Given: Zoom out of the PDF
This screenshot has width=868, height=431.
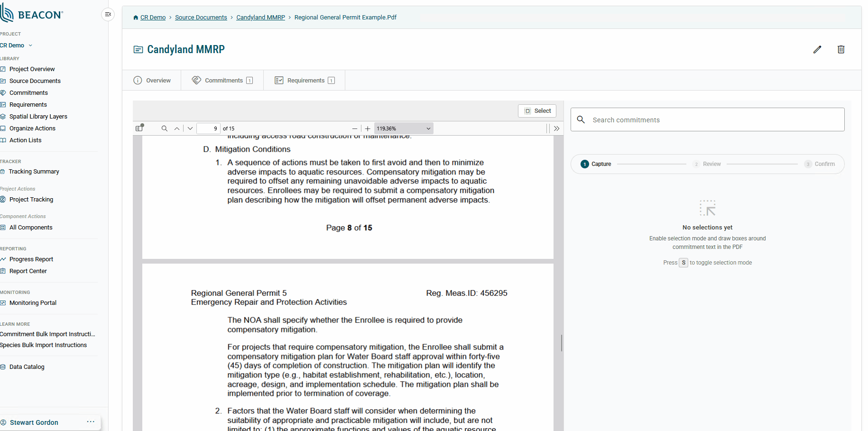Looking at the screenshot, I should click(354, 128).
